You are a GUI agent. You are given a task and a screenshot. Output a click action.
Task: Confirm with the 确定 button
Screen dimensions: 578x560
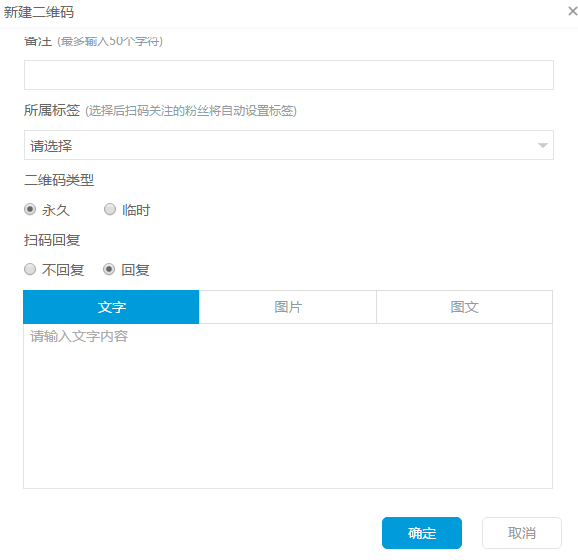pos(422,533)
